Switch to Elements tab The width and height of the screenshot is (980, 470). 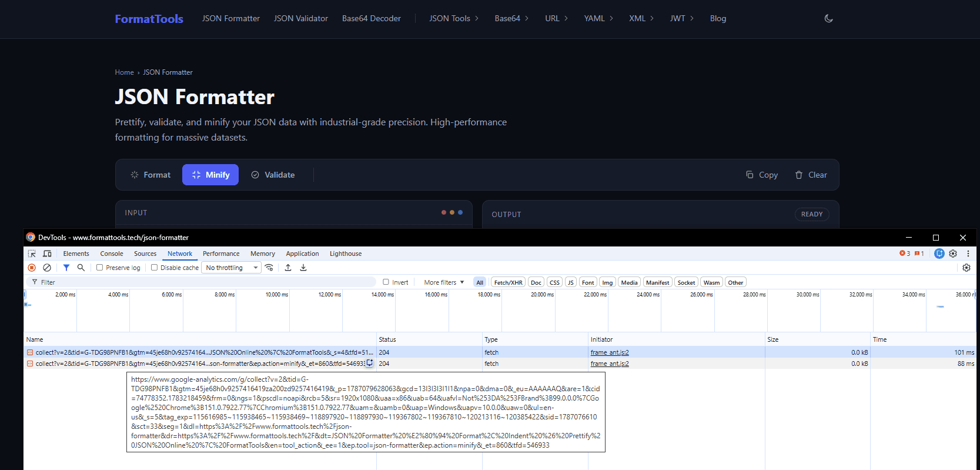(x=76, y=254)
